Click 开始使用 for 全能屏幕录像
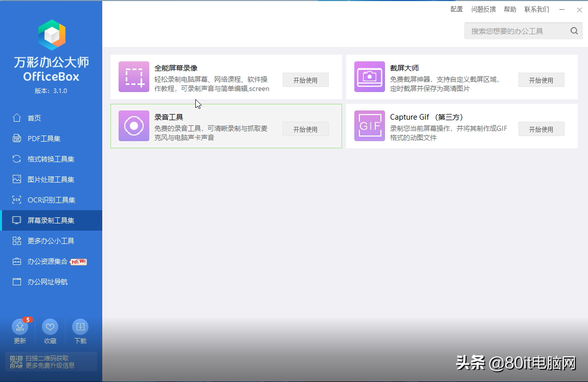Viewport: 588px width, 382px height. 305,80
